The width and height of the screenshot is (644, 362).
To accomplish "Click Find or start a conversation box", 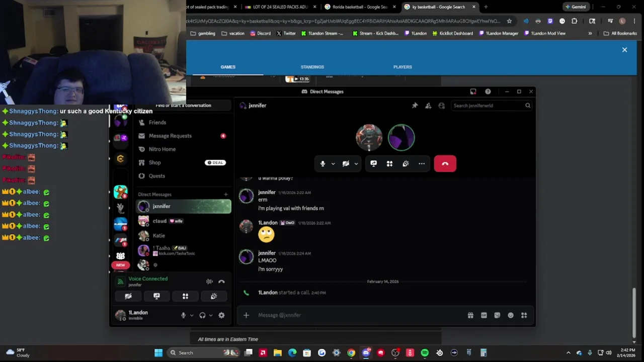I will (x=184, y=106).
